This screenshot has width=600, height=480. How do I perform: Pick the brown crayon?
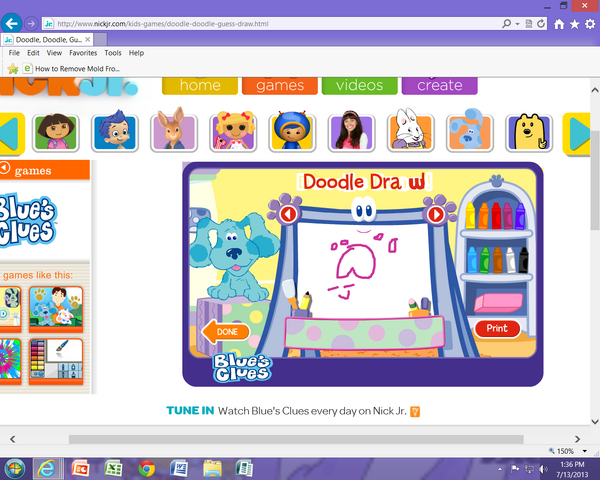click(497, 260)
